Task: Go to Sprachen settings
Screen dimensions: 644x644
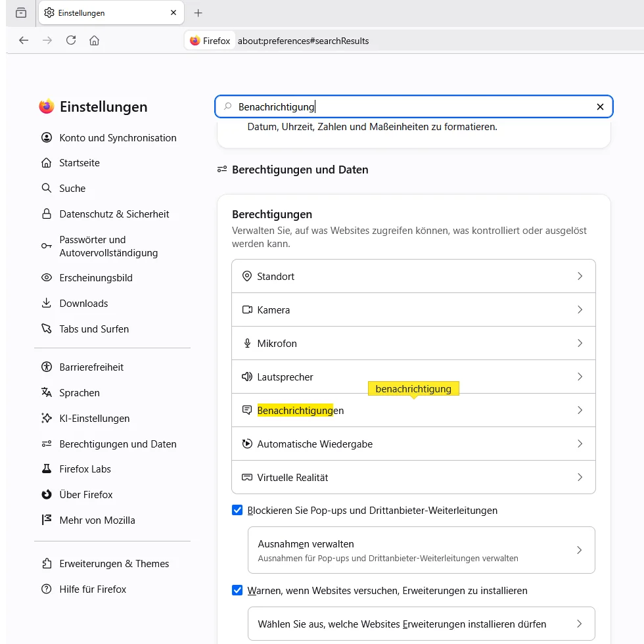Action: click(80, 393)
